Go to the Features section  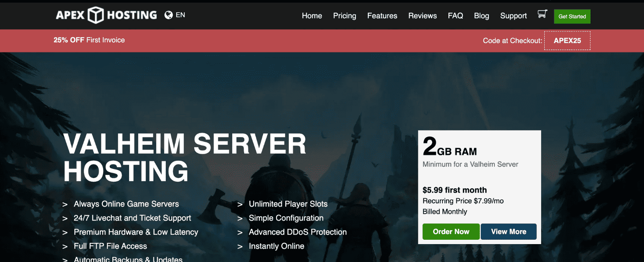pos(382,16)
